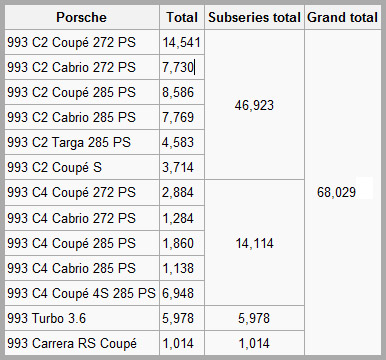The image size is (386, 360).
Task: Select the 68,029 grand total value
Action: tap(336, 192)
